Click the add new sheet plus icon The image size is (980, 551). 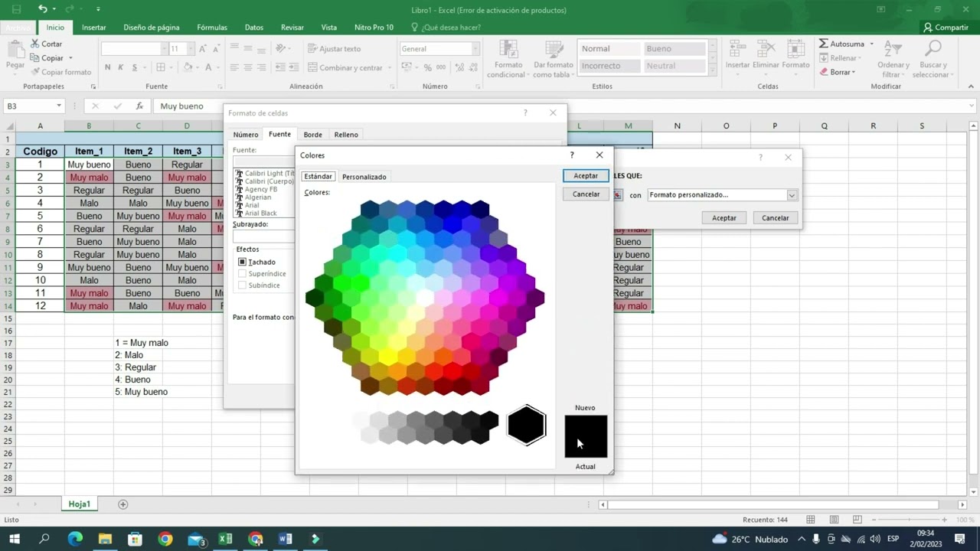[x=122, y=504]
